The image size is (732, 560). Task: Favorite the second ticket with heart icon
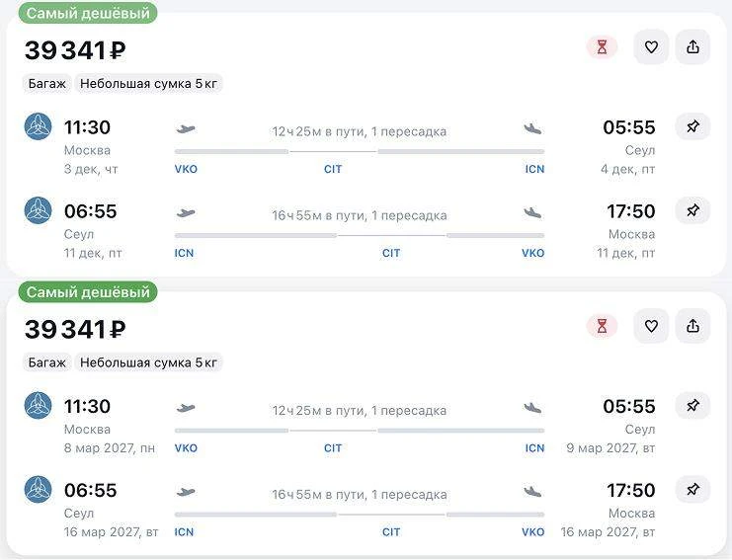[651, 326]
